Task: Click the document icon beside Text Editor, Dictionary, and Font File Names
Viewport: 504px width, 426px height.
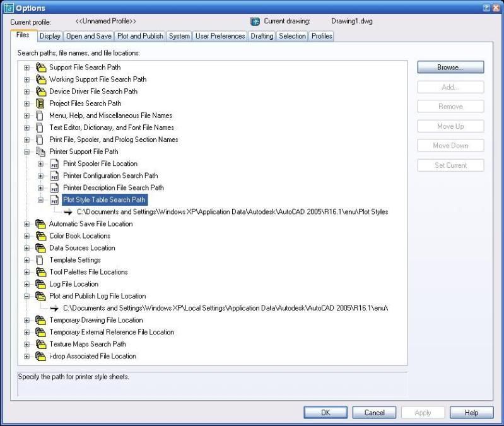Action: [x=40, y=127]
